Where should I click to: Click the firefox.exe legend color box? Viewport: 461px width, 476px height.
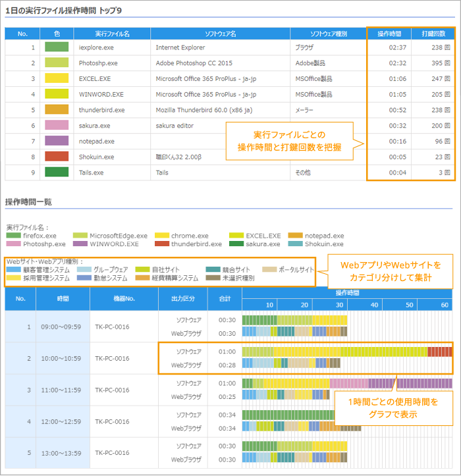13,236
